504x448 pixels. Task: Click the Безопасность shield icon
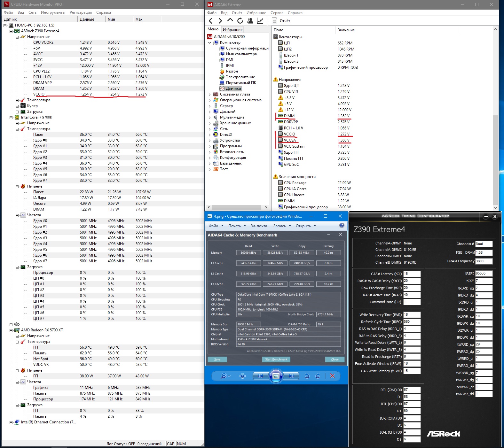[216, 152]
